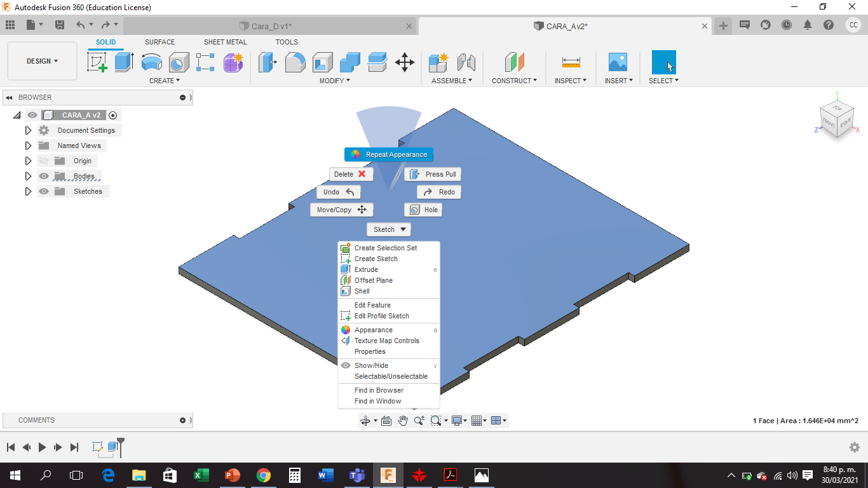
Task: Choose Edit Profile Sketch from context menu
Action: click(x=389, y=316)
